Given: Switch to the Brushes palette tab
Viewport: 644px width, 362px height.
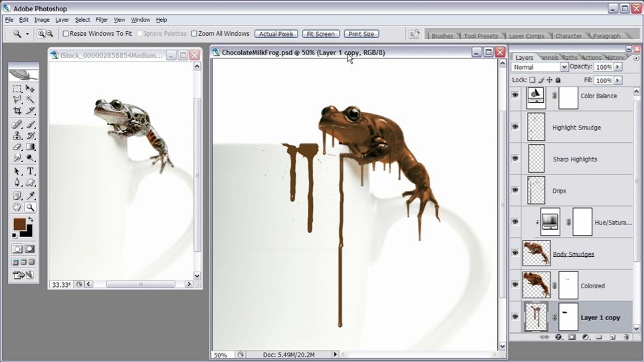Looking at the screenshot, I should [442, 36].
